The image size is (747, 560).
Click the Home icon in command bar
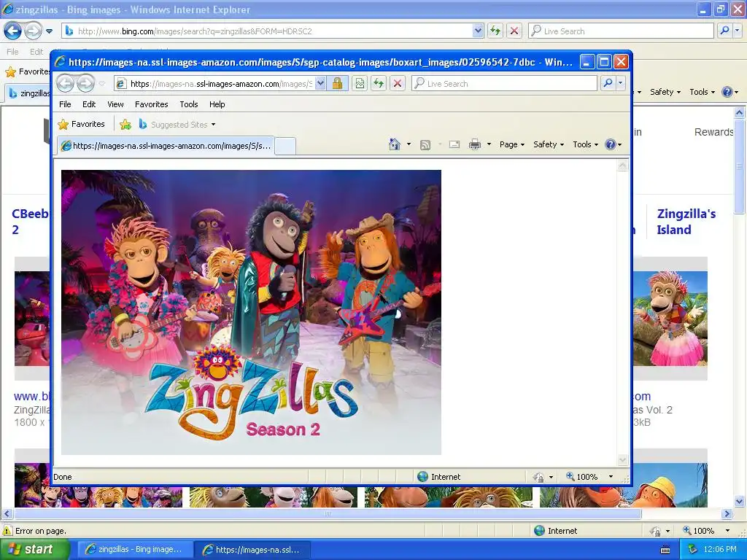click(x=395, y=144)
